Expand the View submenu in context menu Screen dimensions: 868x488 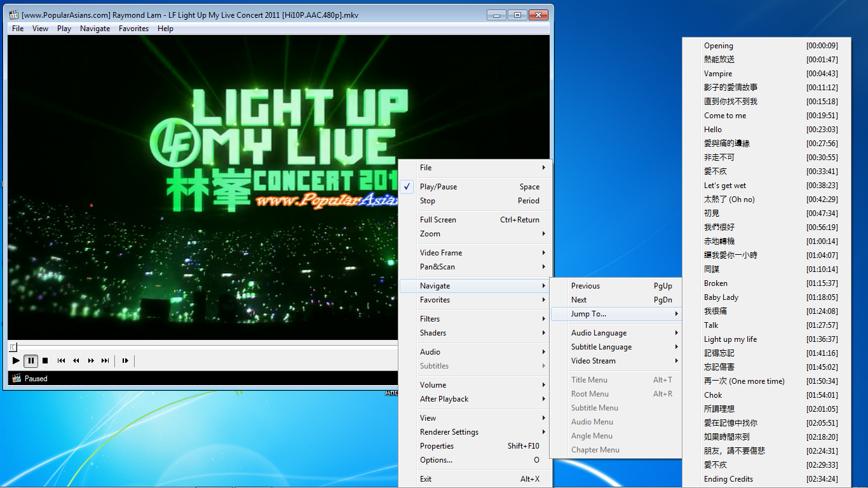475,418
